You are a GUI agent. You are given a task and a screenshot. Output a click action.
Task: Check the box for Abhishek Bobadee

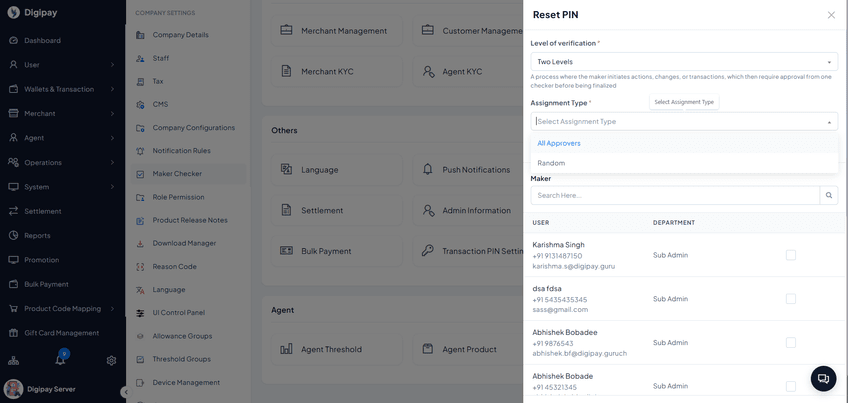[791, 342]
